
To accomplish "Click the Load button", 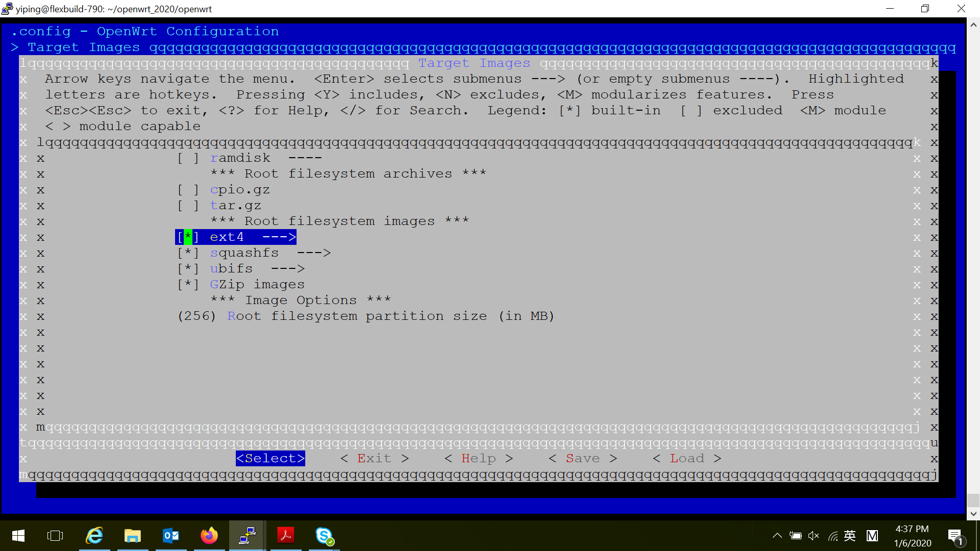I will click(x=687, y=459).
